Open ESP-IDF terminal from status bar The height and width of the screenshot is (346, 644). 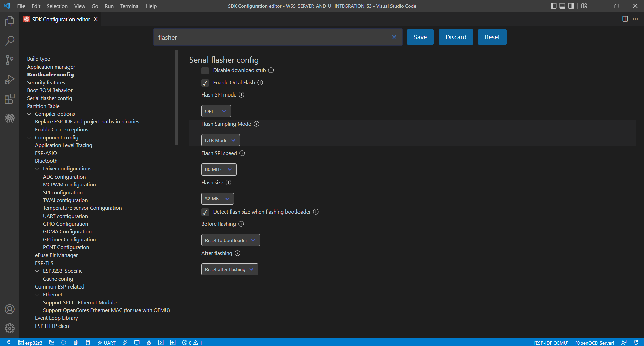click(161, 342)
